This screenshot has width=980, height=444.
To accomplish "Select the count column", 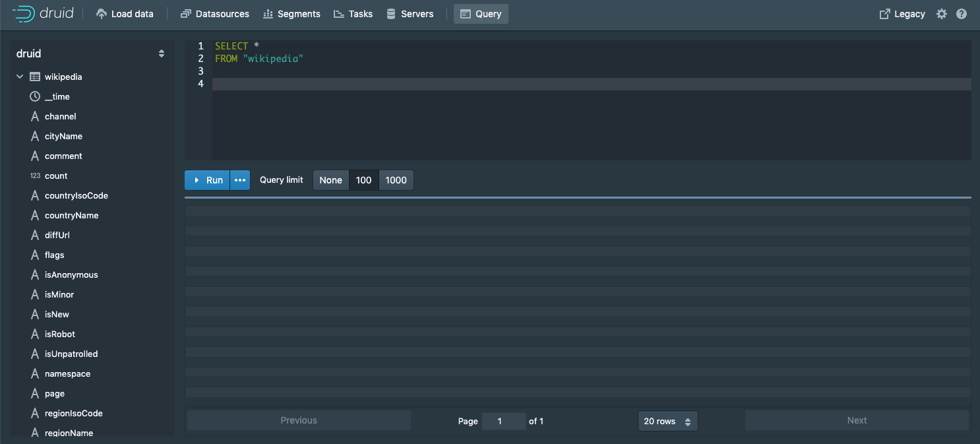I will 56,176.
